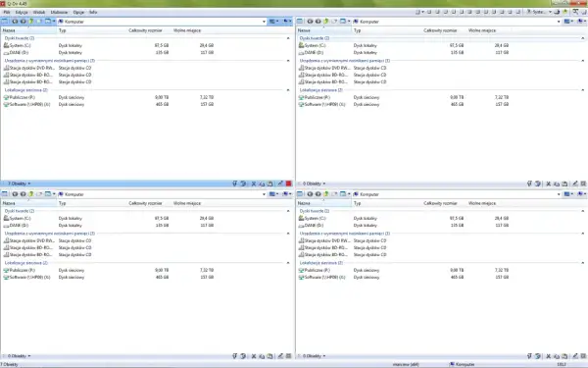Click pencil edit icon in top-left status bar
Screen dimensions: 588x368
tap(280, 184)
